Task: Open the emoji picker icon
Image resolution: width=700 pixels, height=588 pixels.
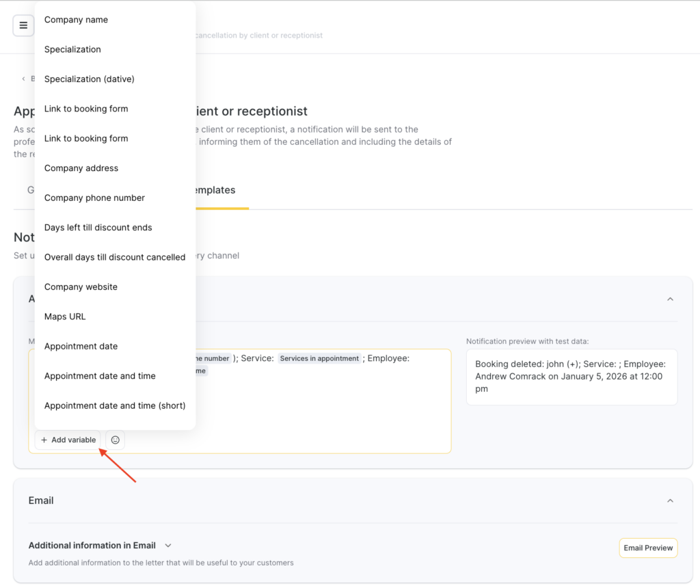Action: pyautogui.click(x=115, y=440)
